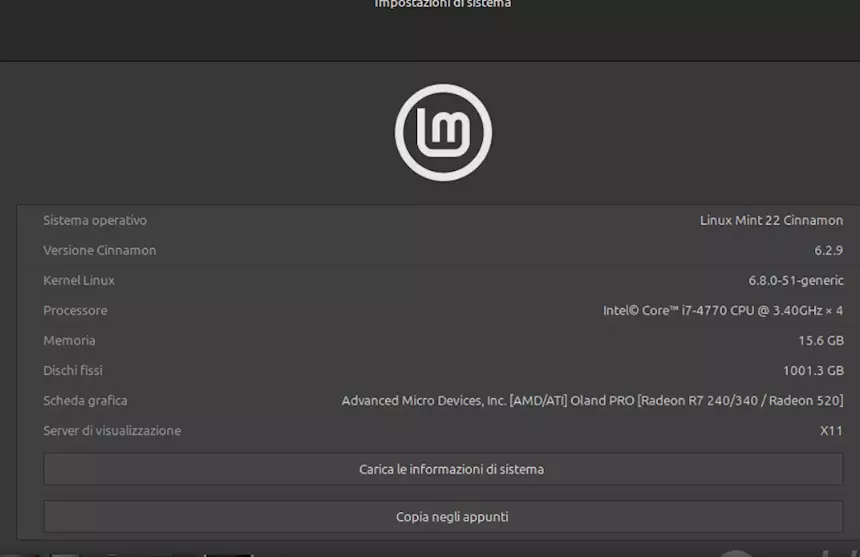Select the 'Memoria' label
The image size is (860, 557).
pyautogui.click(x=69, y=340)
